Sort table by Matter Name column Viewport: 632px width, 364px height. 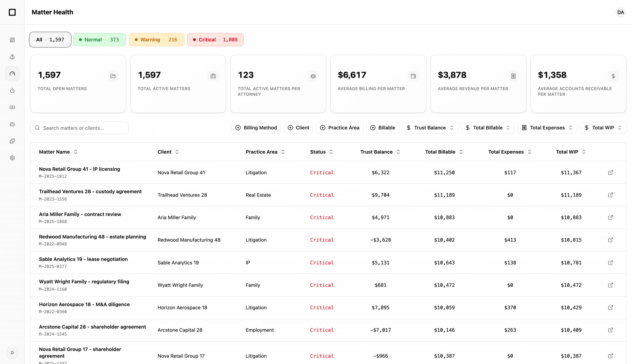tap(58, 152)
